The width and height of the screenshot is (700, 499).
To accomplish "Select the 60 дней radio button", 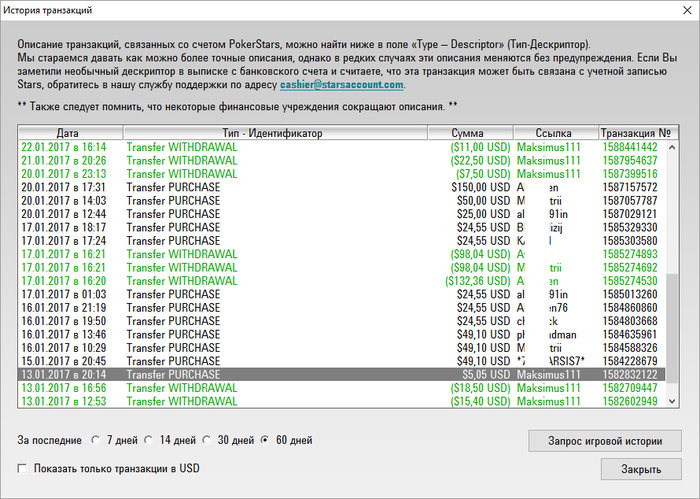I will click(265, 440).
